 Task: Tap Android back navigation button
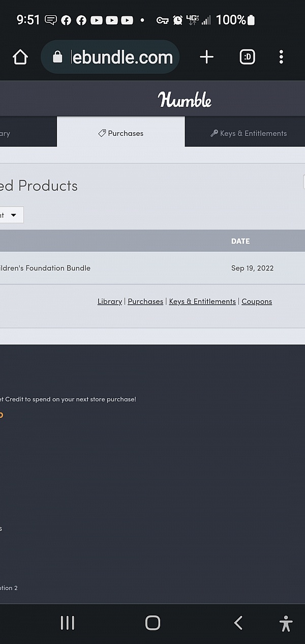pos(238,623)
